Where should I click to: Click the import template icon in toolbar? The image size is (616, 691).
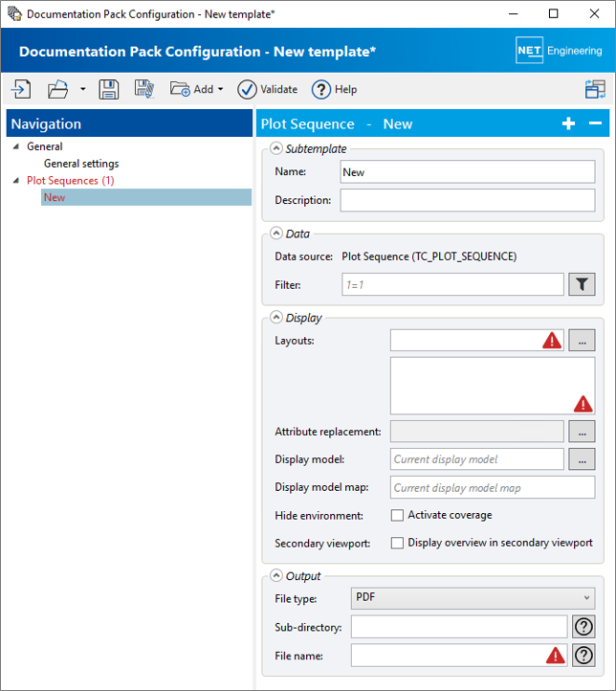(21, 89)
